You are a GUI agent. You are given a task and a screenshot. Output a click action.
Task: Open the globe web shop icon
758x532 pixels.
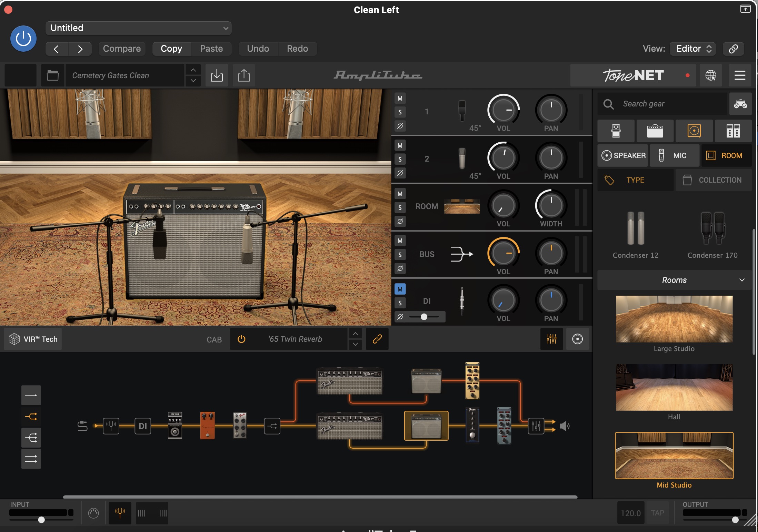711,75
